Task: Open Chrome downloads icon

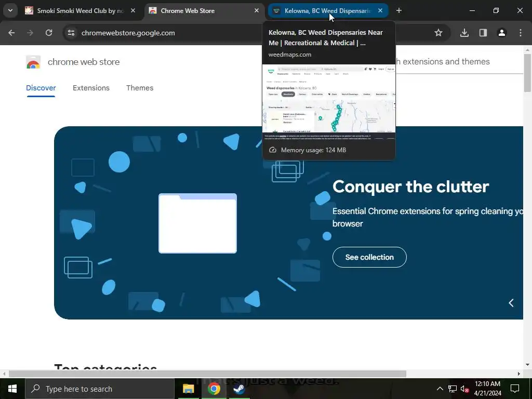Action: pos(464,33)
